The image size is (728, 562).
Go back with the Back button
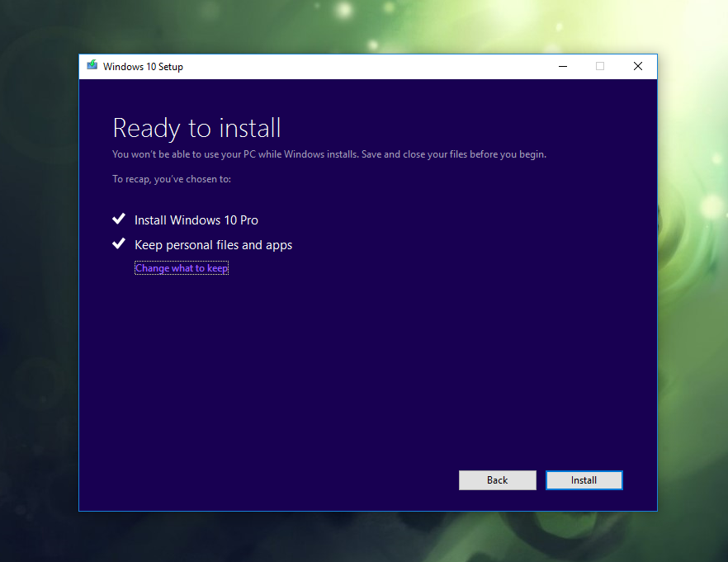(497, 480)
